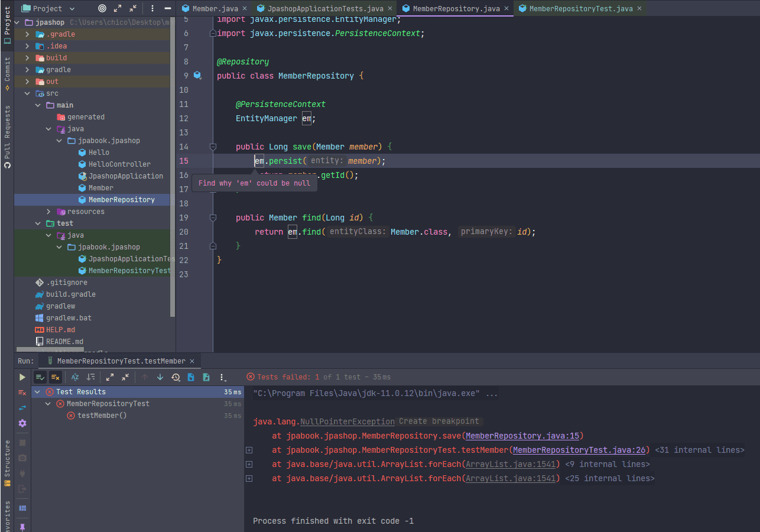Rerun the test with the green play icon
The image size is (760, 532).
pos(22,377)
